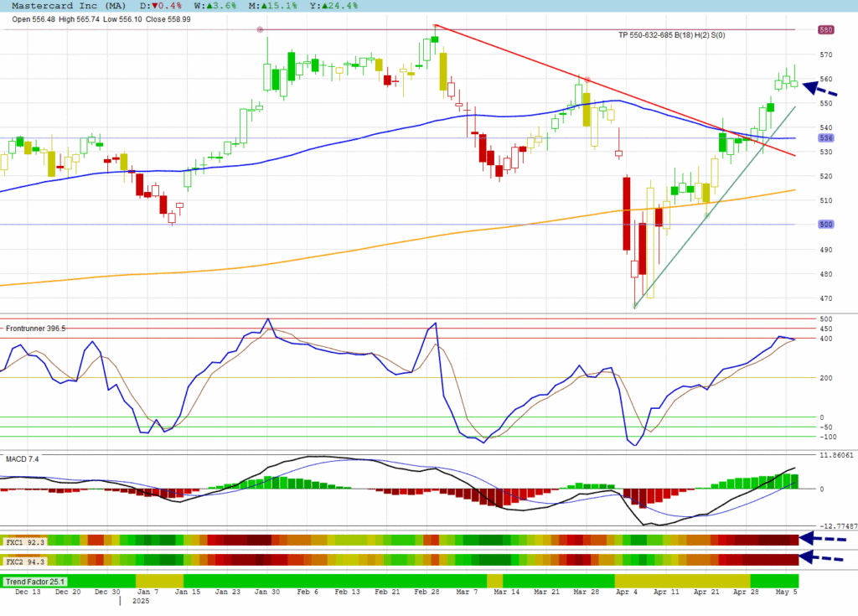858x616 pixels.
Task: Select the 480 price axis label
Action: point(825,274)
